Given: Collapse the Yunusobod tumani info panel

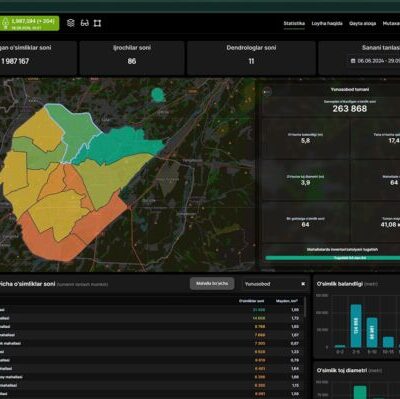Looking at the screenshot, I should tap(267, 92).
